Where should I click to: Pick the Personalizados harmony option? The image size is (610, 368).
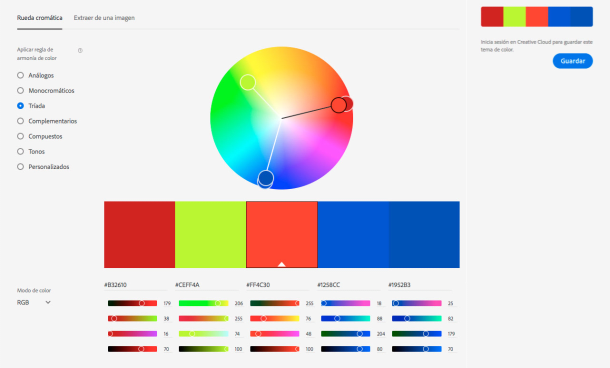point(43,166)
